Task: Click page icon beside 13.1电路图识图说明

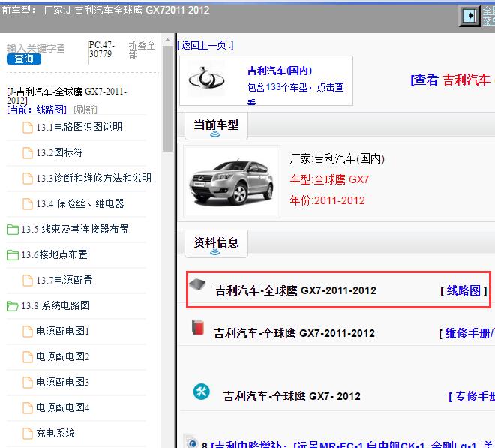Action: pos(28,128)
